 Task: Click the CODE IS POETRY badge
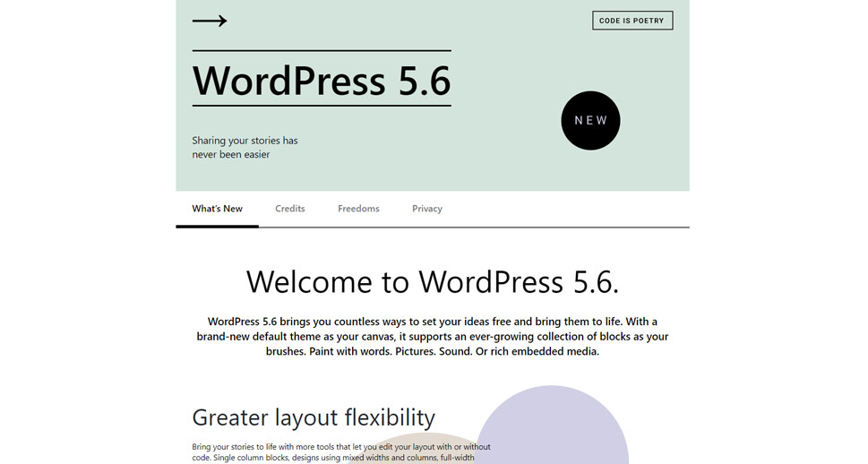[x=632, y=21]
